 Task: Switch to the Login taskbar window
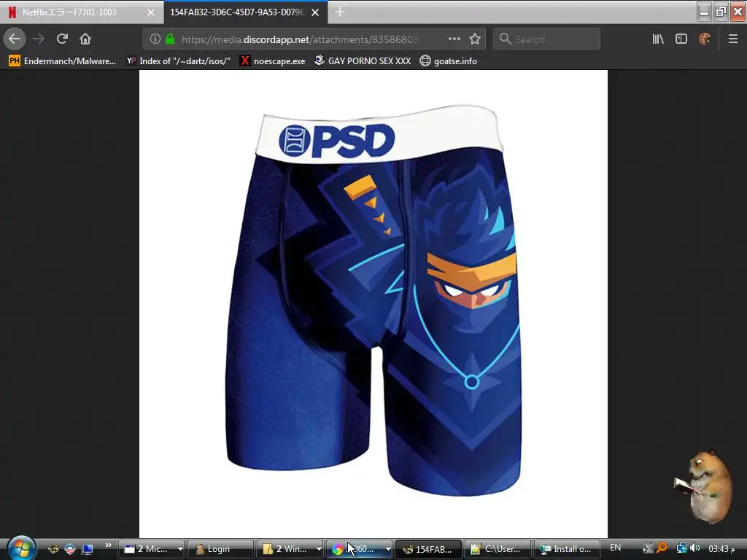220,549
